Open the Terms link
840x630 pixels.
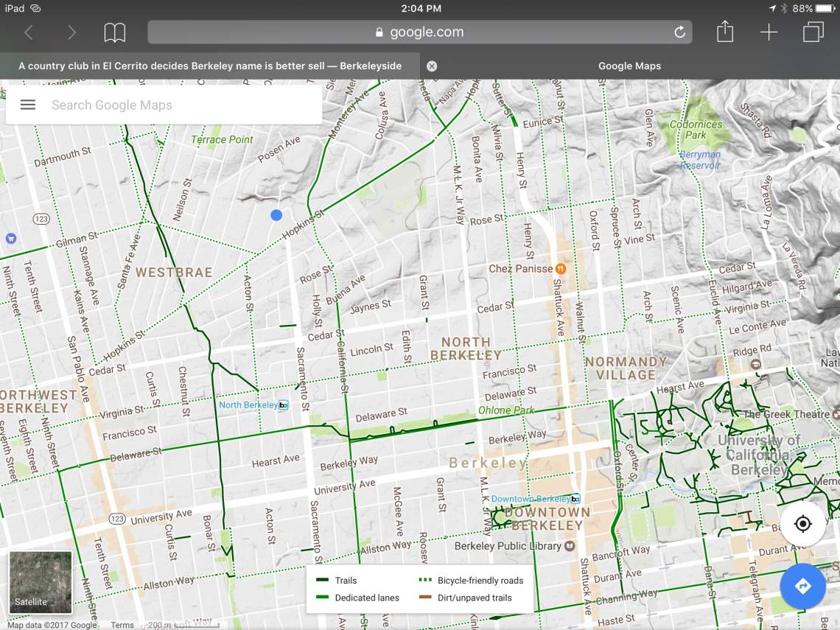point(122,625)
